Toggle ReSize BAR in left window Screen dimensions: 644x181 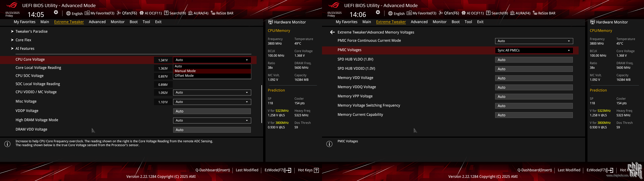tap(222, 13)
